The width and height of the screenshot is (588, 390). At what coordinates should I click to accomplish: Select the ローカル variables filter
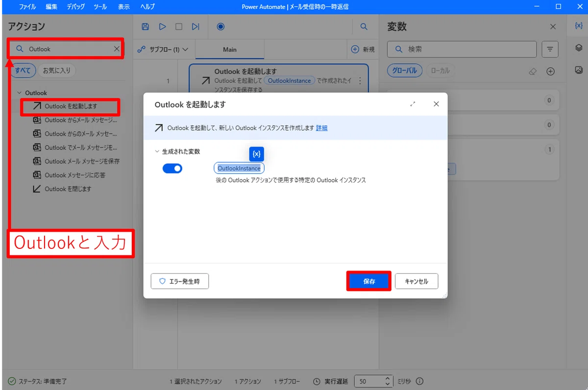point(440,71)
